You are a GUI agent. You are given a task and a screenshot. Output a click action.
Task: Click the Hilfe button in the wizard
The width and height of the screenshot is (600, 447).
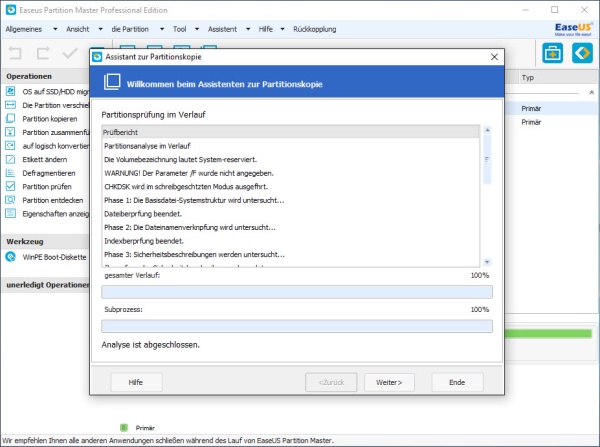pyautogui.click(x=136, y=382)
